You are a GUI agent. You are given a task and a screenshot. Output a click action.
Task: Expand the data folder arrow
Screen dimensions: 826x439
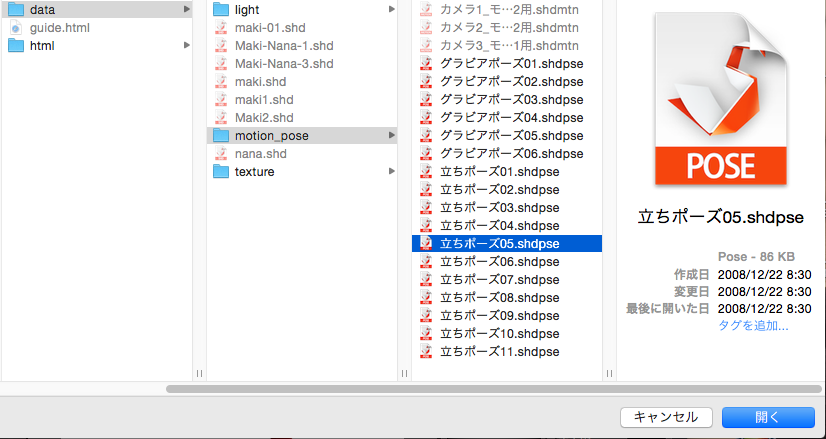(186, 9)
